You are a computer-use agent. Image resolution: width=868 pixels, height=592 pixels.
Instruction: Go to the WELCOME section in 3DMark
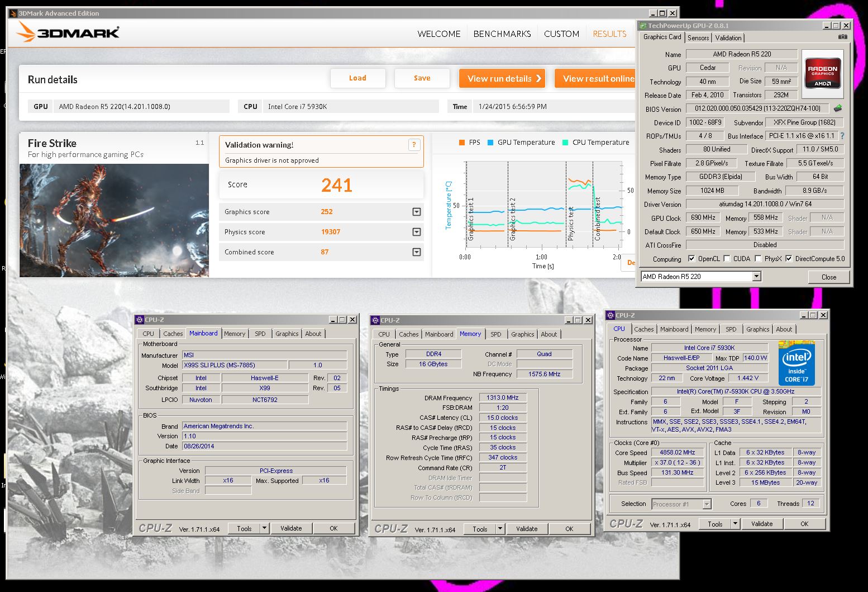[439, 34]
